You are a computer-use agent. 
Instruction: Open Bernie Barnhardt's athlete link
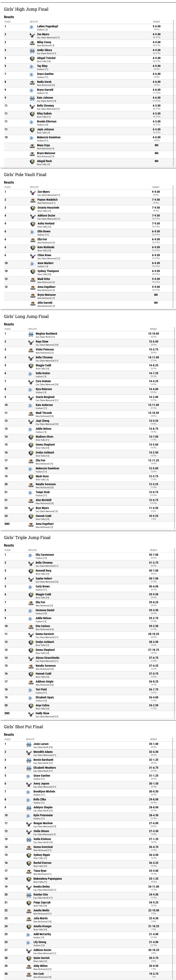[x=43, y=760]
